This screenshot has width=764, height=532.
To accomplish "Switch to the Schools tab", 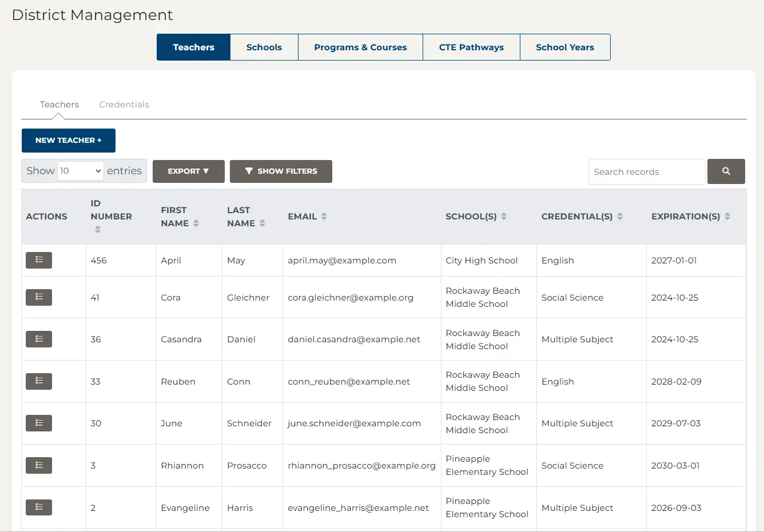I will tap(264, 47).
